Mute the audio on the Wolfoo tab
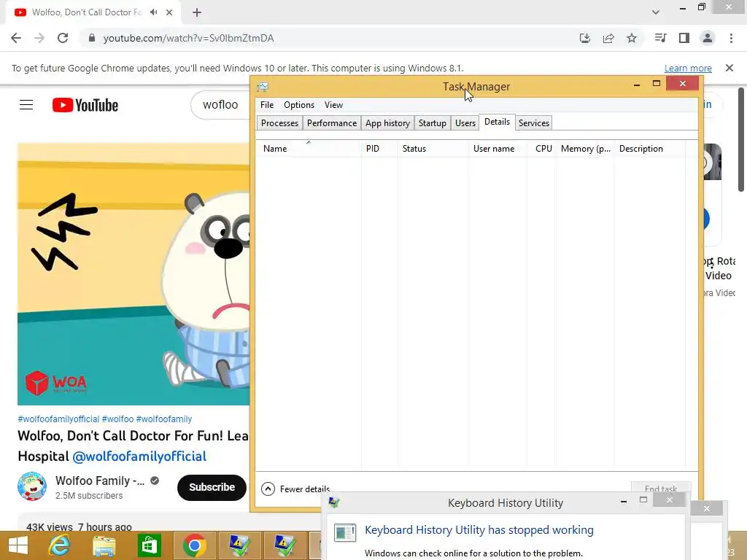 point(153,12)
